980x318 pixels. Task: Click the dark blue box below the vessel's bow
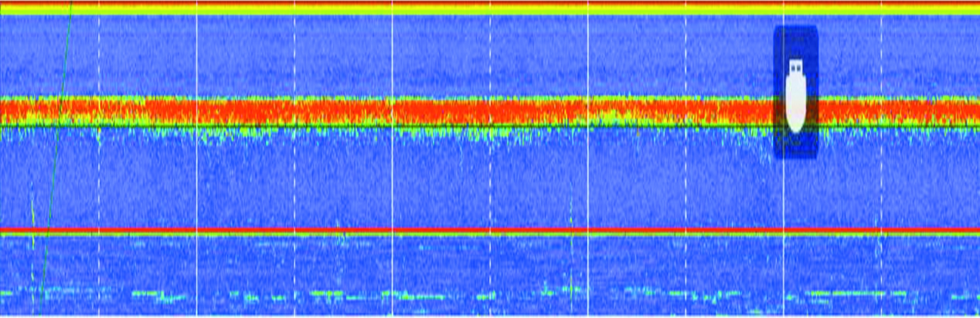click(x=796, y=146)
